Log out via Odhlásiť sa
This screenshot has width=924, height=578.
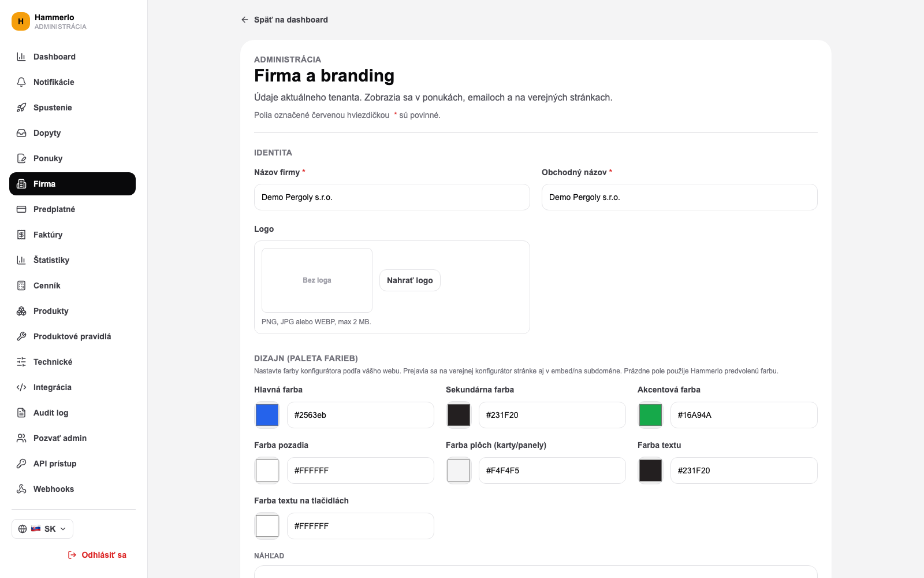coord(97,555)
